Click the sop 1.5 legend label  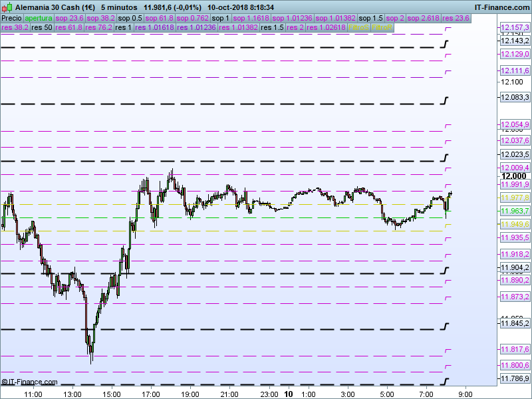coord(371,19)
